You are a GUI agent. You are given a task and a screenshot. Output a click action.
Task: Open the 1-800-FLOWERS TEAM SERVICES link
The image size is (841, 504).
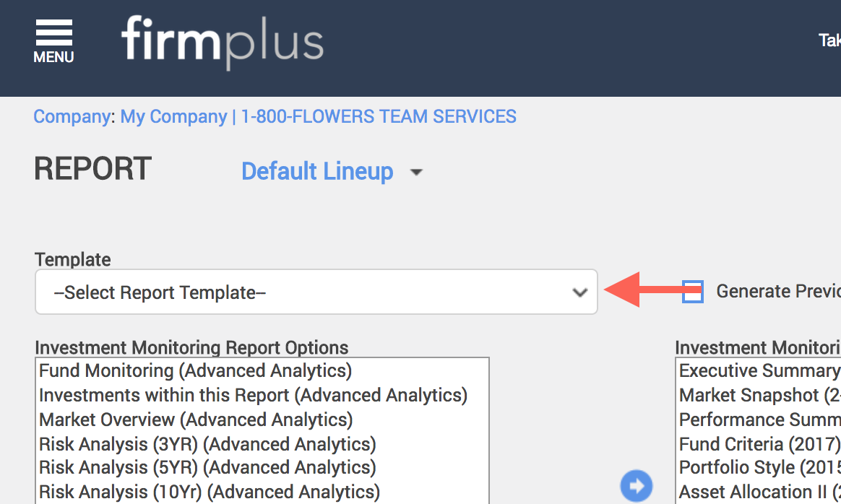tap(379, 116)
